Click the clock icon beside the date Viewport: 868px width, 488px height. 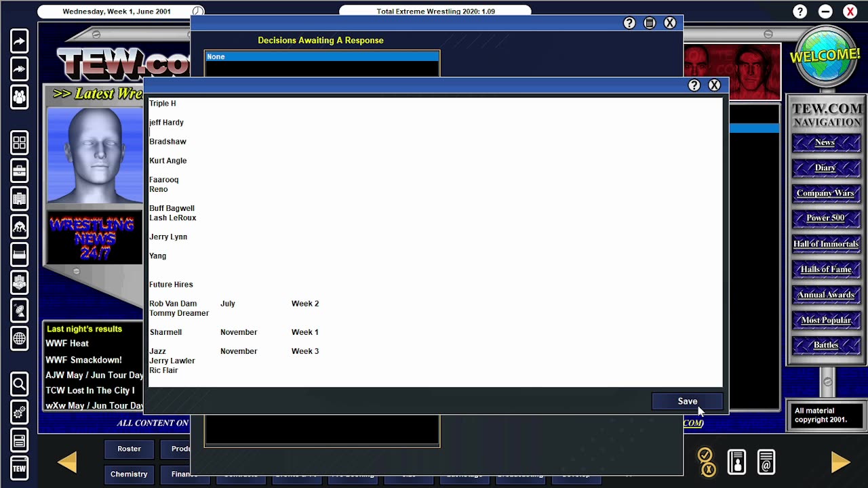197,12
